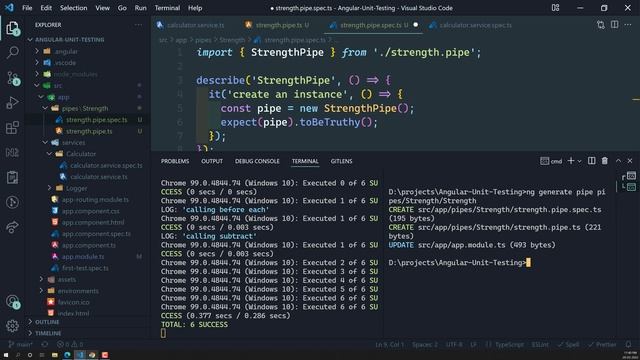Image resolution: width=640 pixels, height=360 pixels.
Task: Kill terminal with trash icon
Action: 604,161
